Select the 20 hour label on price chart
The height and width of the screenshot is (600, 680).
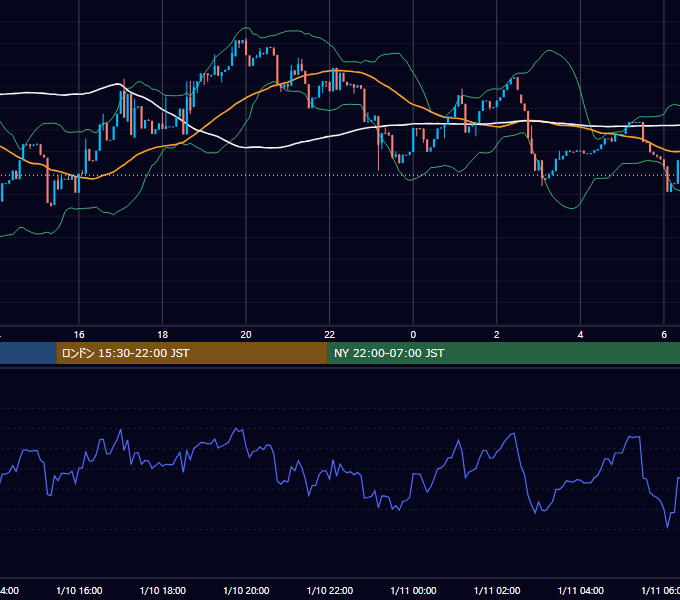(246, 335)
